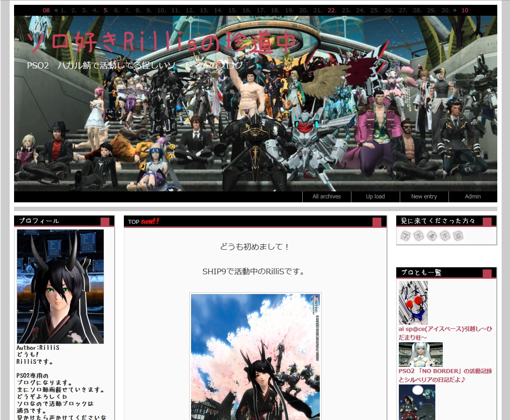Click the subtitle starting PSO2 ハガル鯖で活動

tap(135, 65)
